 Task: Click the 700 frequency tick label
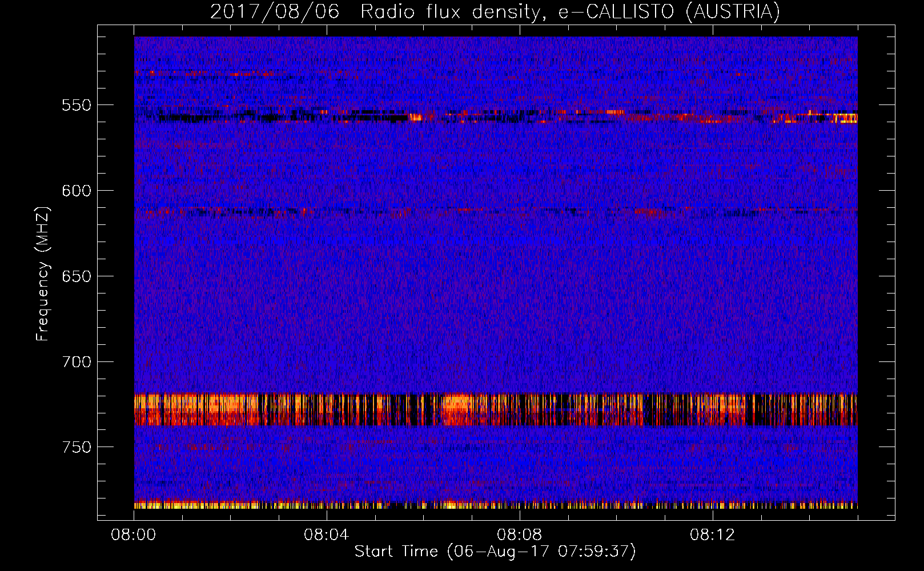[77, 362]
